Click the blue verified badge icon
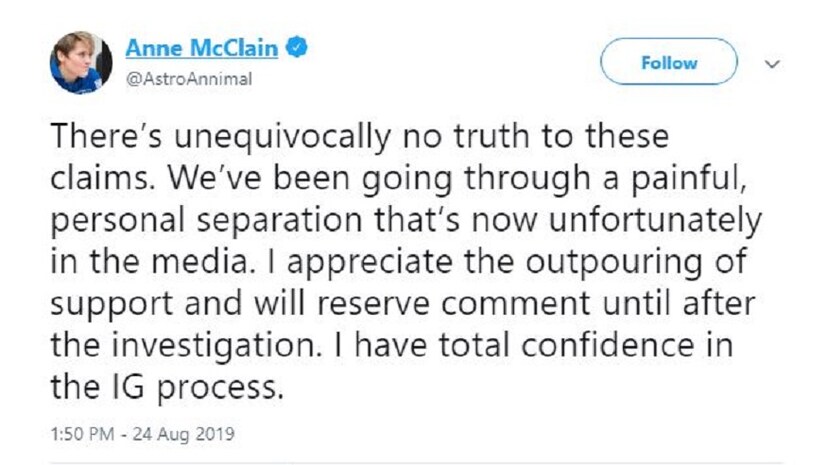This screenshot has width=827, height=465. (x=299, y=47)
